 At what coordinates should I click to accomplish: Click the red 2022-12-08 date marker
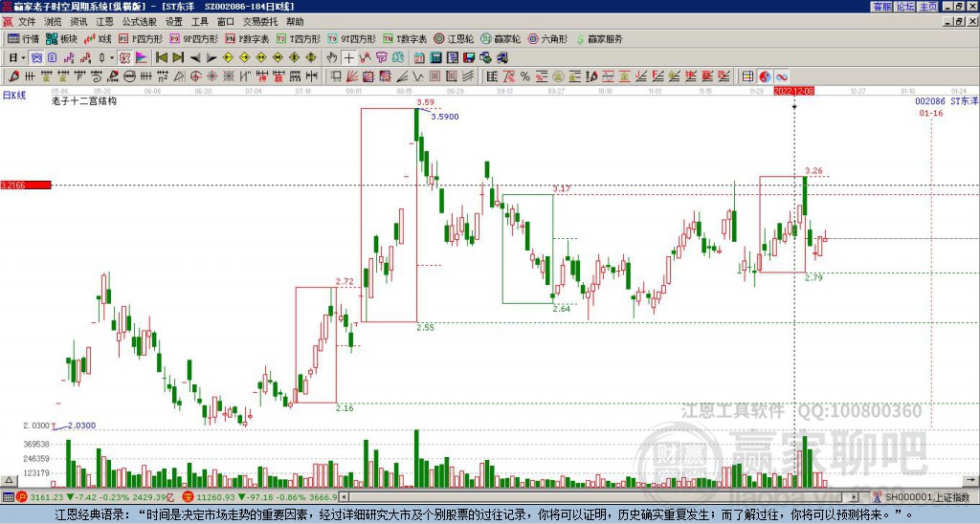pos(793,91)
